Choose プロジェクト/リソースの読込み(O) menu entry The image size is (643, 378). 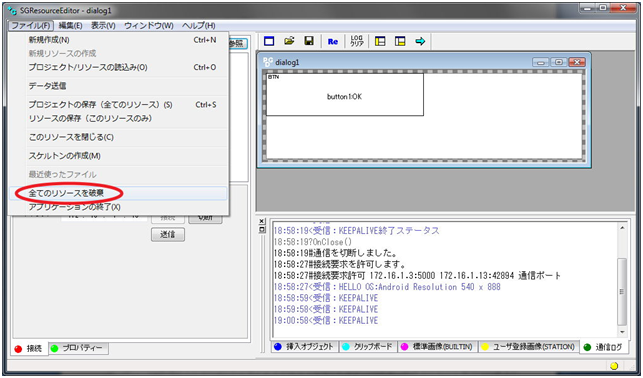click(x=118, y=67)
